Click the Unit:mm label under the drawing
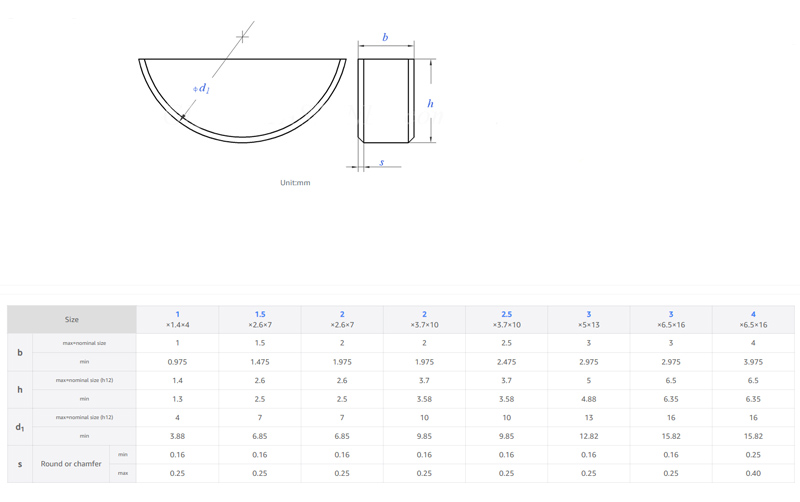The image size is (800, 502). coord(295,183)
